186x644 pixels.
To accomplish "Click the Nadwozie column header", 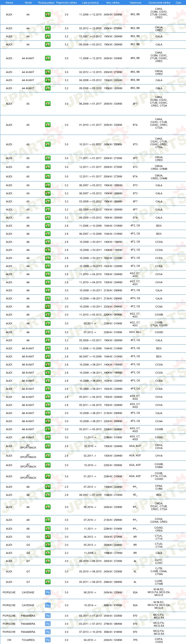I will pyautogui.click(x=135, y=3).
